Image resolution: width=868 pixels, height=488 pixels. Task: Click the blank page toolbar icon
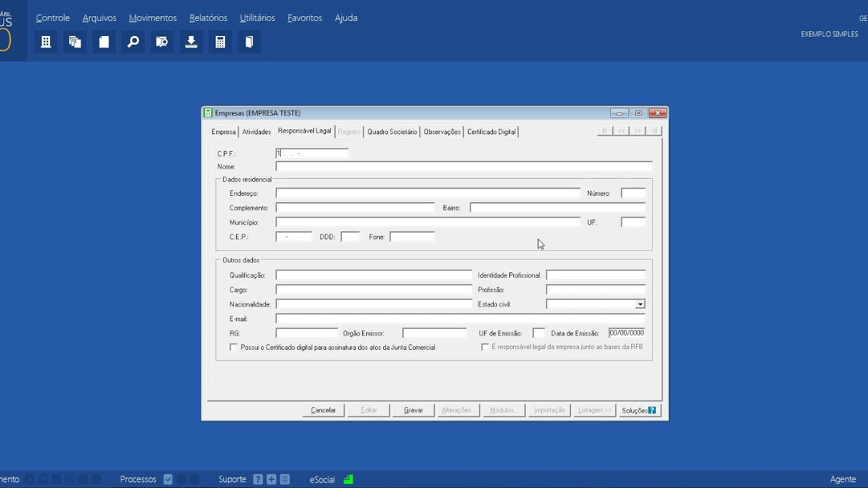(104, 42)
